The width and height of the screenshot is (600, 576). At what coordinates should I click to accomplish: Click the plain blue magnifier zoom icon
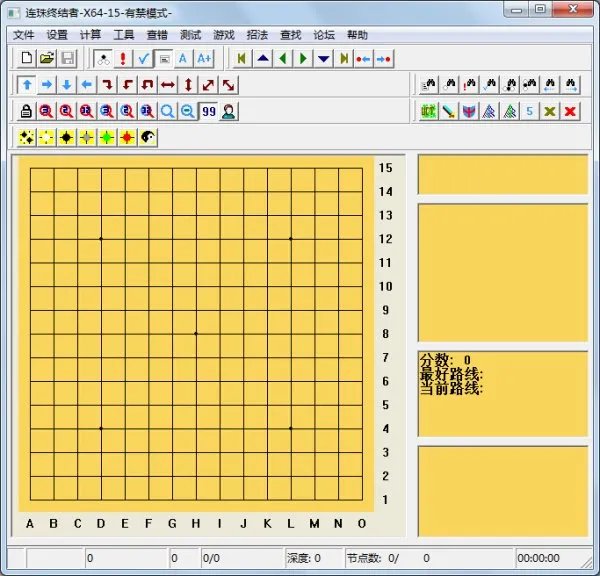pyautogui.click(x=167, y=111)
